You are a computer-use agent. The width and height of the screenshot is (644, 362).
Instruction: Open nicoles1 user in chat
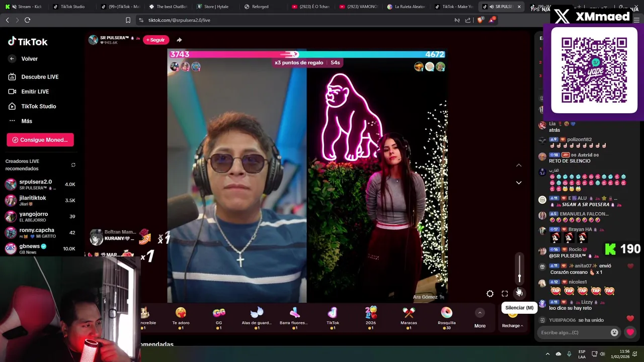pos(578,282)
